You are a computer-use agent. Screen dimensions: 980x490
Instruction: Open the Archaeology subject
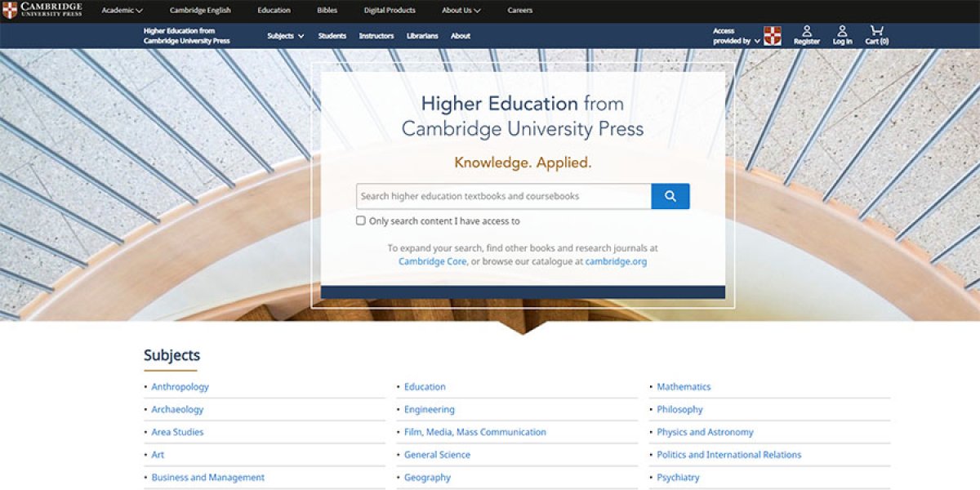177,409
